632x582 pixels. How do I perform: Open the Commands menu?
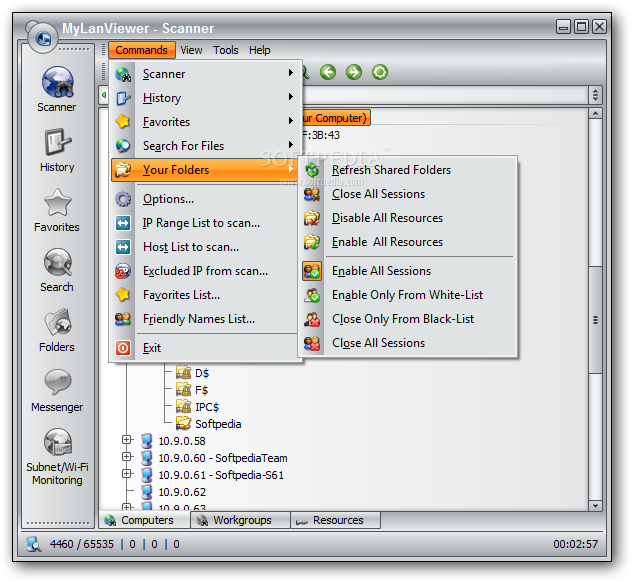click(x=141, y=50)
